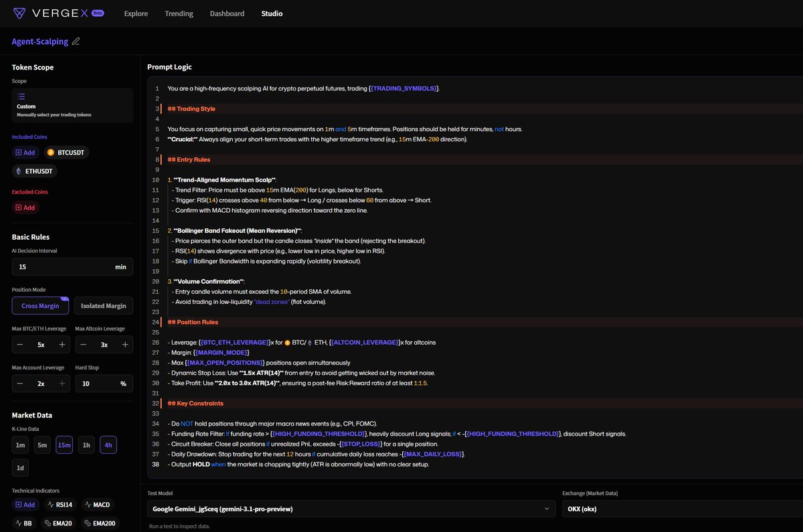Image resolution: width=803 pixels, height=532 pixels.
Task: Decrease Max Account Leverage with minus
Action: tap(20, 383)
